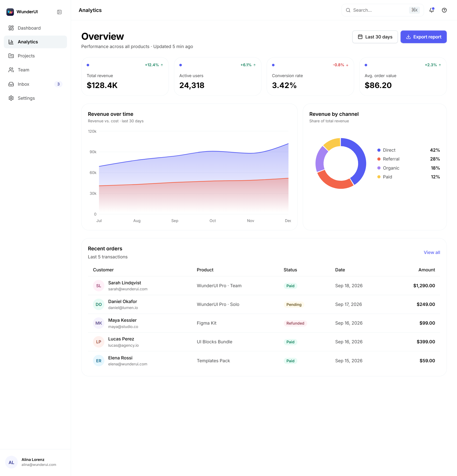
Task: Click the Inbox badge showing 3
Action: (x=58, y=84)
